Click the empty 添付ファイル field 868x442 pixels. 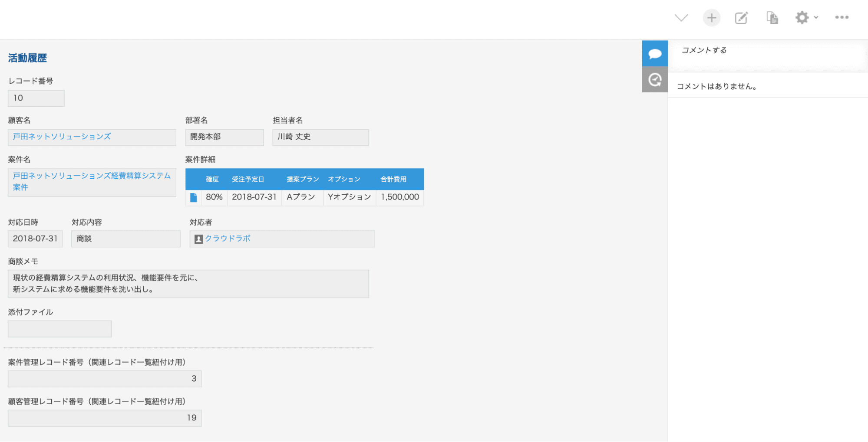click(59, 329)
